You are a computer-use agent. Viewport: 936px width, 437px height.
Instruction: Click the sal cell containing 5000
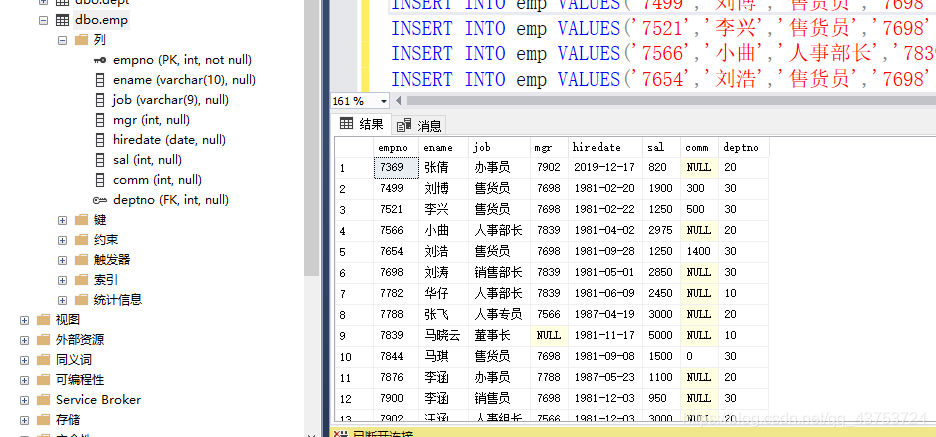click(661, 336)
